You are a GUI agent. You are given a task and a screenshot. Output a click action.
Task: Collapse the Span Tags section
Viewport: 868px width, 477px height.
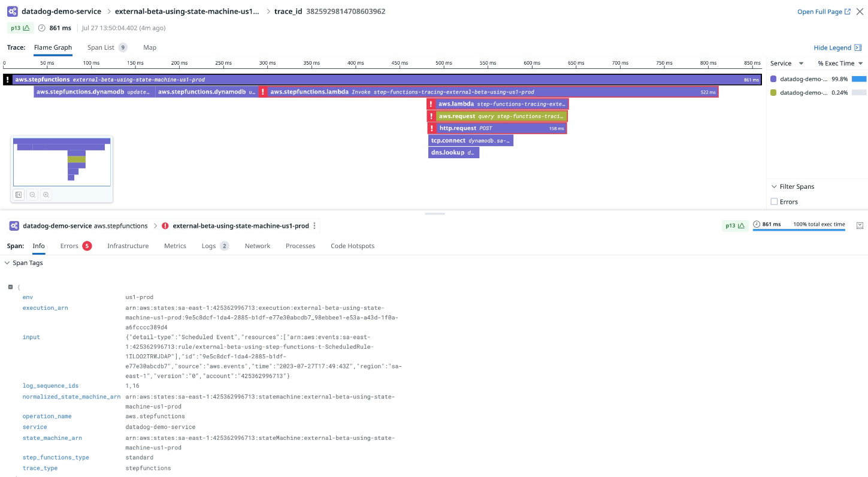pyautogui.click(x=7, y=263)
